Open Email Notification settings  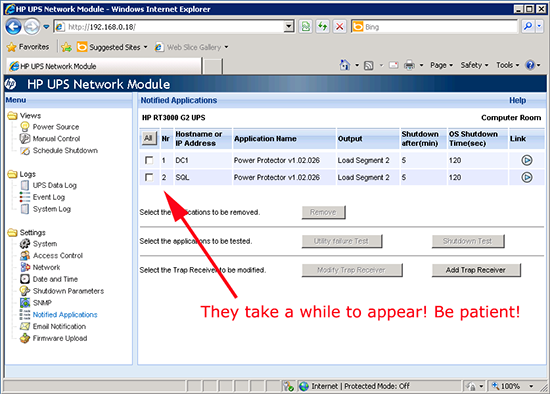(59, 327)
